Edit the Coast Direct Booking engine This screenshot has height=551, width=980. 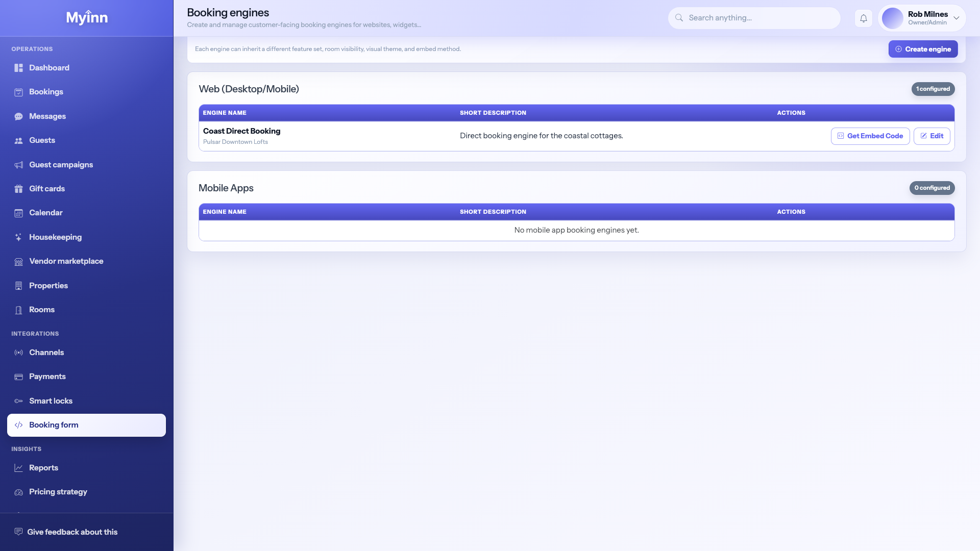(932, 136)
